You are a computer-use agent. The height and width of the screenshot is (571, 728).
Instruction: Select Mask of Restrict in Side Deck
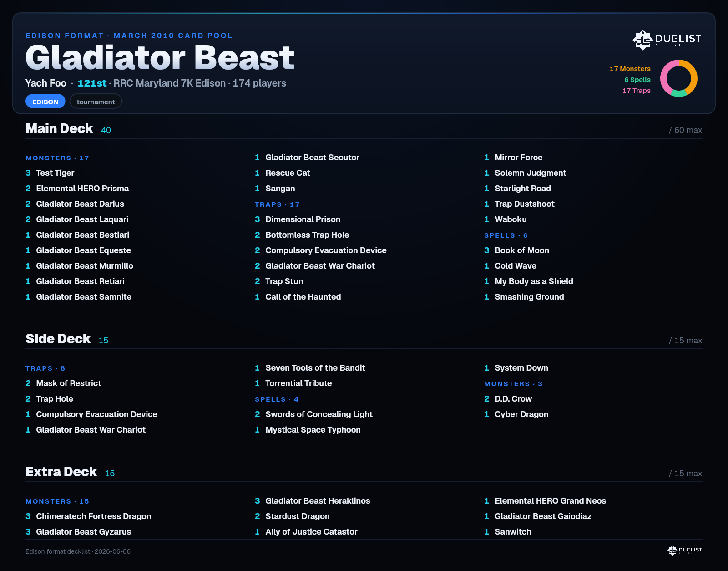pos(63,383)
